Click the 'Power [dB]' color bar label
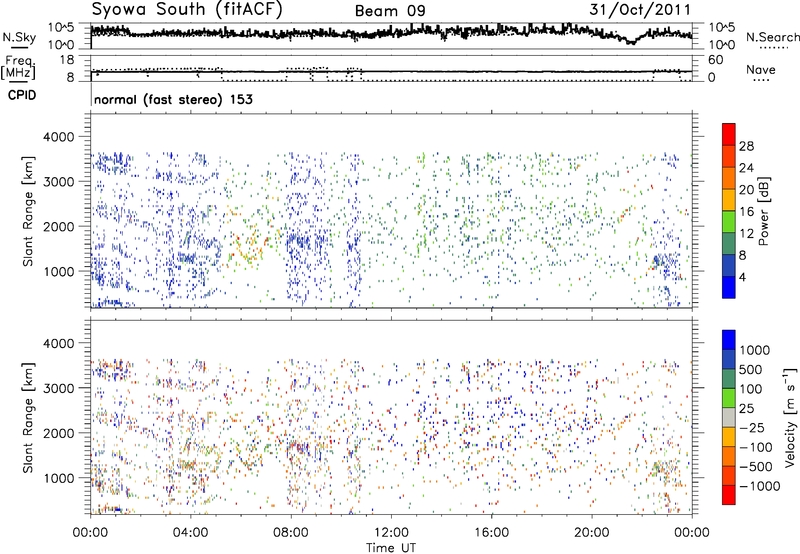Viewport: 800px width, 554px height. (x=763, y=211)
